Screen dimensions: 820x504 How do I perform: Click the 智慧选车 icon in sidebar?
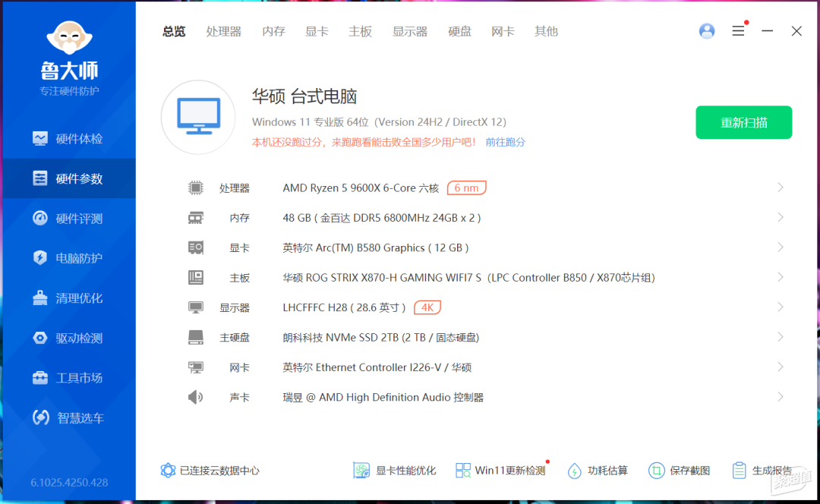coord(40,417)
